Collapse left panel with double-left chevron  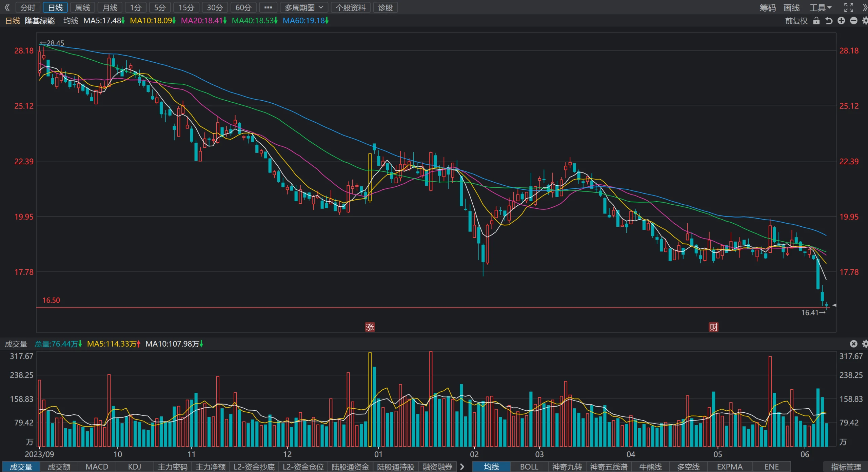7,7
